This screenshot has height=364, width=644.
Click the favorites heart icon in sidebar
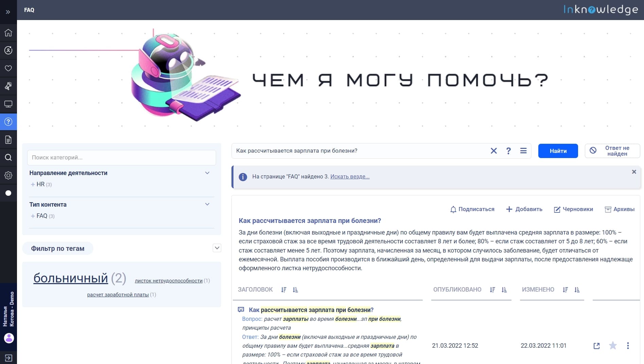(x=8, y=68)
